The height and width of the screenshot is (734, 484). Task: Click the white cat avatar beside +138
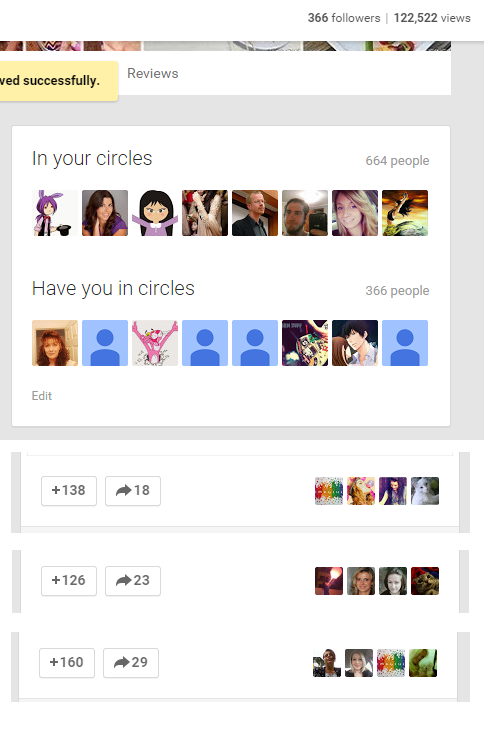coord(425,491)
